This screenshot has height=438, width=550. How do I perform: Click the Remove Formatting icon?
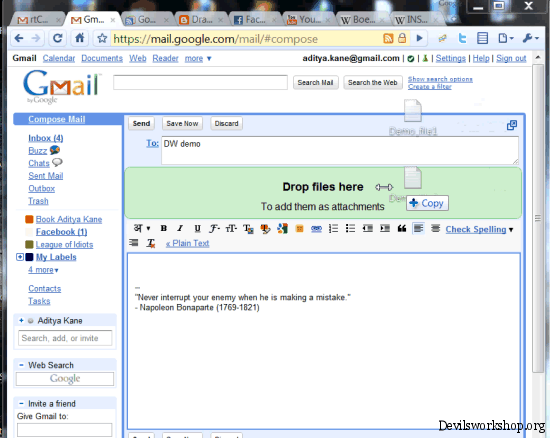tap(151, 243)
